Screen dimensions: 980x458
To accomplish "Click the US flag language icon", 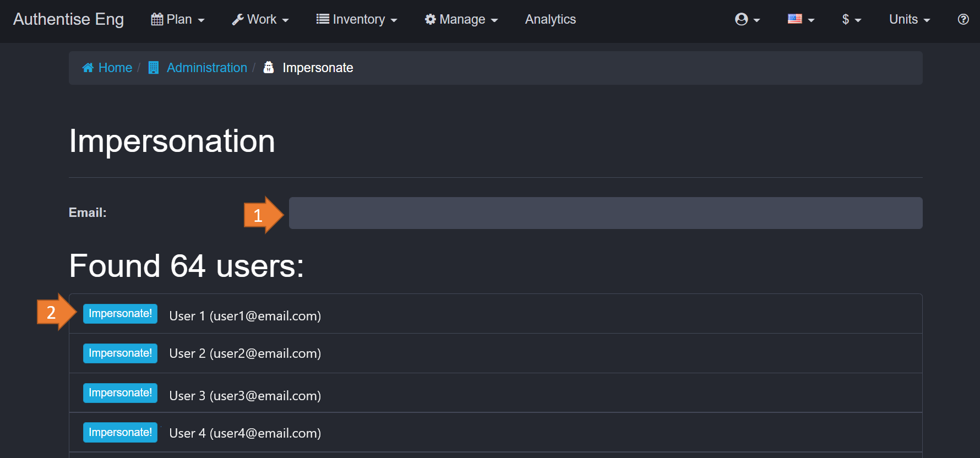I will coord(794,19).
